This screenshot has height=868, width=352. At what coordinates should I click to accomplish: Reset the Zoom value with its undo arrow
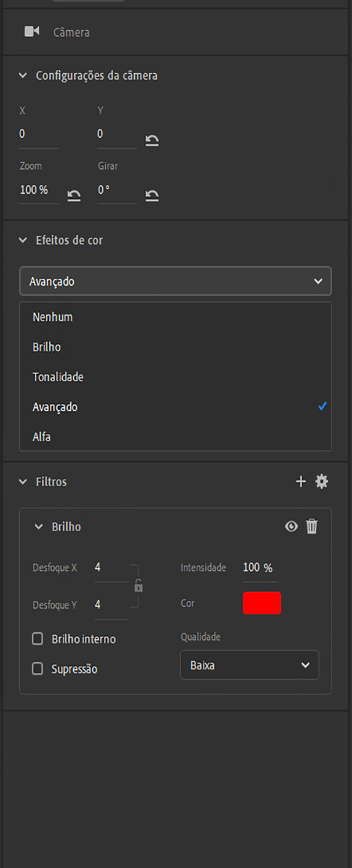pos(74,195)
